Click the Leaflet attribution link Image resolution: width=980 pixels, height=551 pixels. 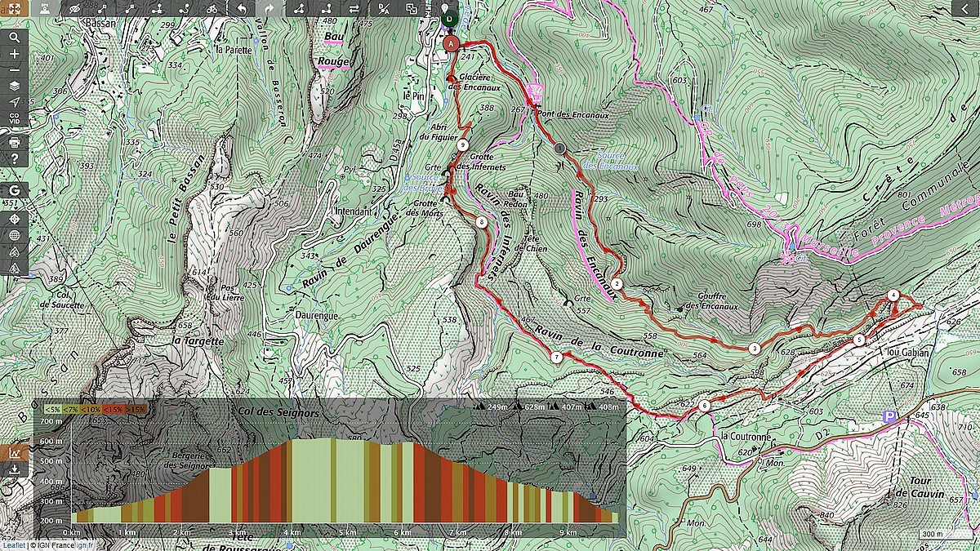13,545
